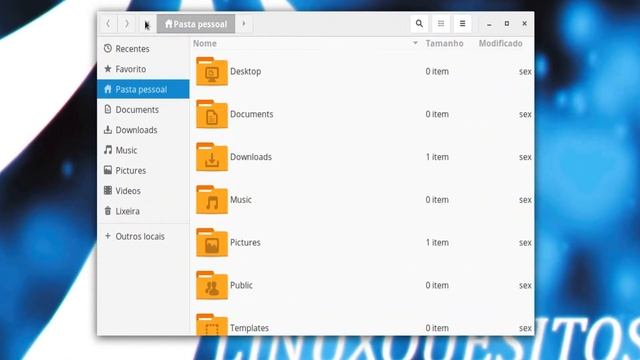Image resolution: width=640 pixels, height=360 pixels.
Task: Open Outros locais in the sidebar
Action: pos(143,236)
